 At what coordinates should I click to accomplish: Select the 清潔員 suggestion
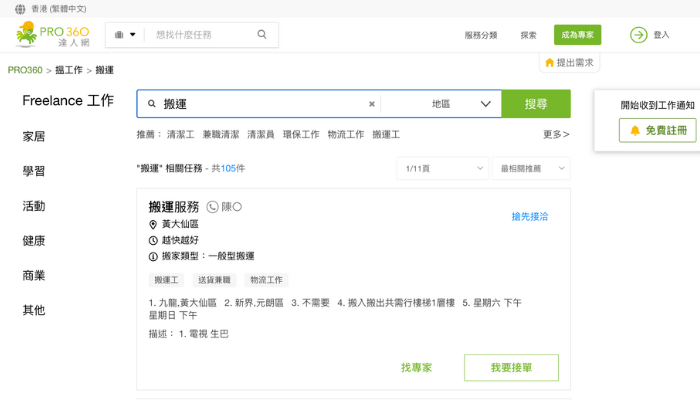pos(261,134)
